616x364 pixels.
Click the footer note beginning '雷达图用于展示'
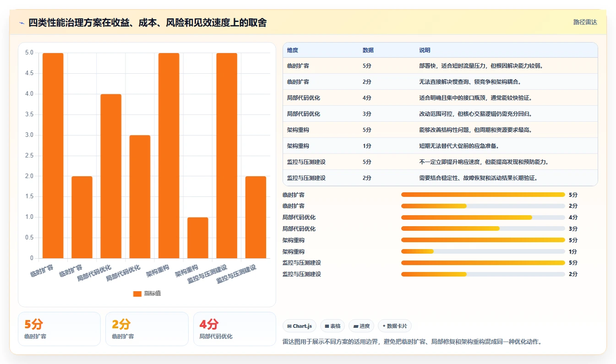(413, 342)
